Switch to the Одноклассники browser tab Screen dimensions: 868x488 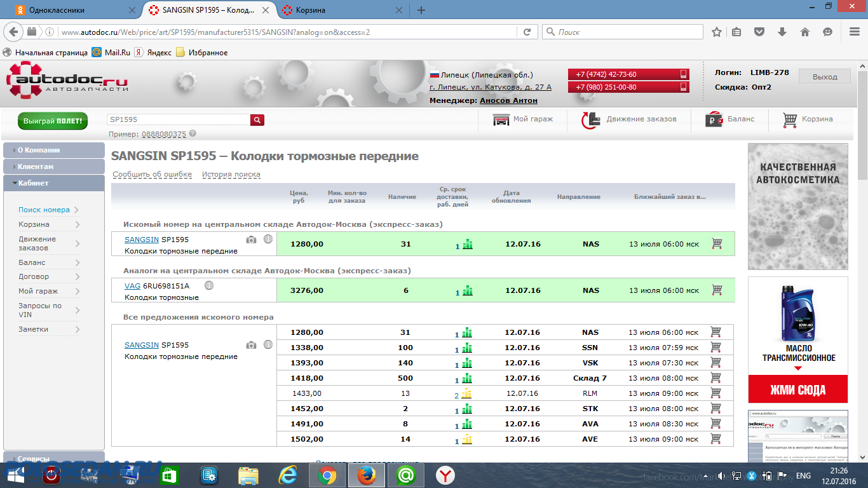pyautogui.click(x=57, y=10)
